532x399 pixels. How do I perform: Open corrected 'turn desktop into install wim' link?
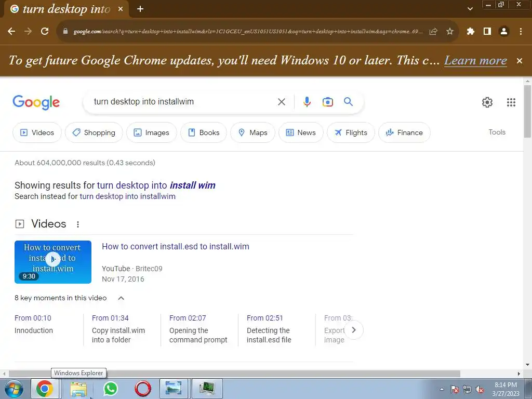pyautogui.click(x=156, y=185)
